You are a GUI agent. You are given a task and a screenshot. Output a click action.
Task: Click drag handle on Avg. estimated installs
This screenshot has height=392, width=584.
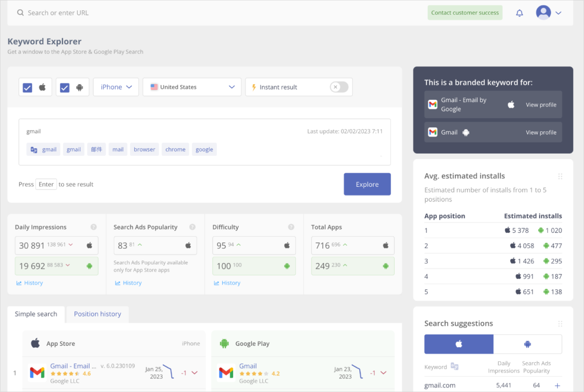(x=560, y=177)
